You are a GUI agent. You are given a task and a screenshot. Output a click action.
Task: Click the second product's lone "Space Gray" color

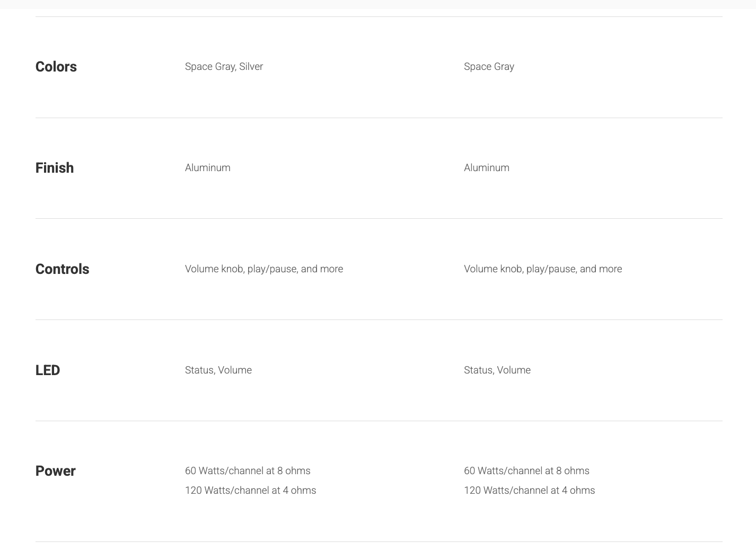pos(489,67)
